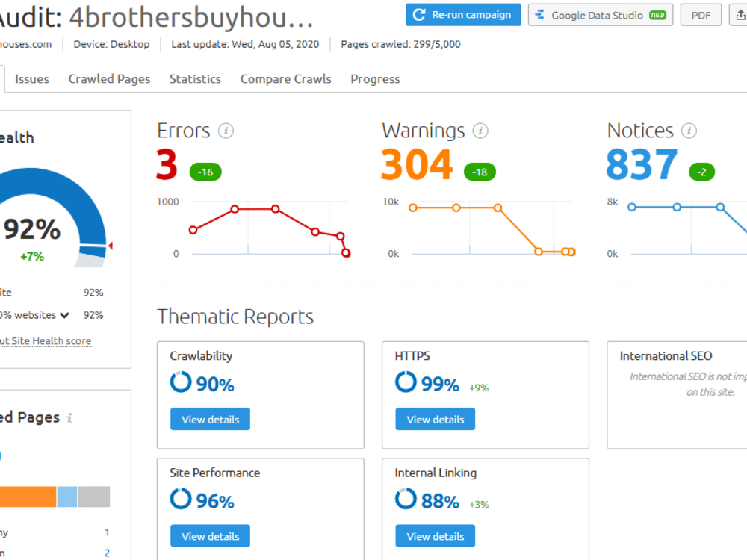
Task: Click the latest orange warnings chart point
Action: pyautogui.click(x=571, y=252)
